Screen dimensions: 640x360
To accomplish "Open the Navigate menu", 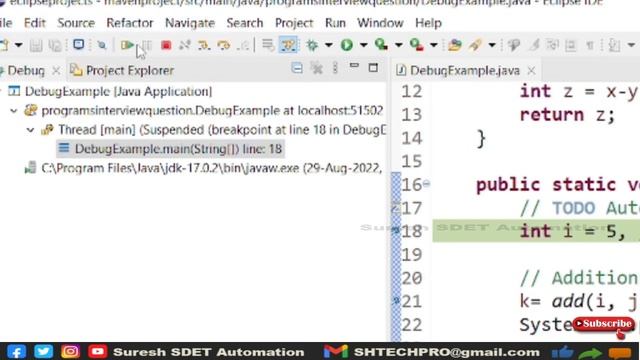I will [190, 23].
